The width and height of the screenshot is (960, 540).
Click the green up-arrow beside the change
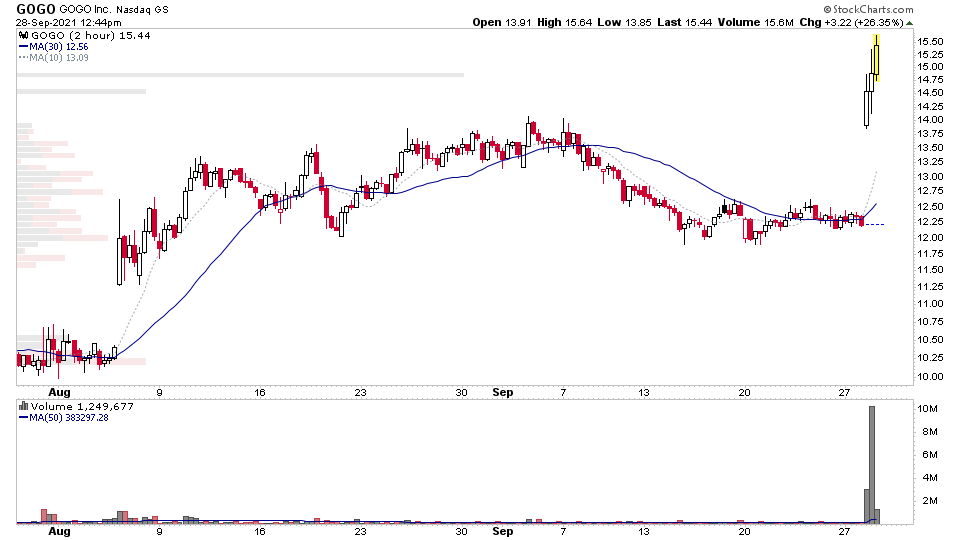910,23
